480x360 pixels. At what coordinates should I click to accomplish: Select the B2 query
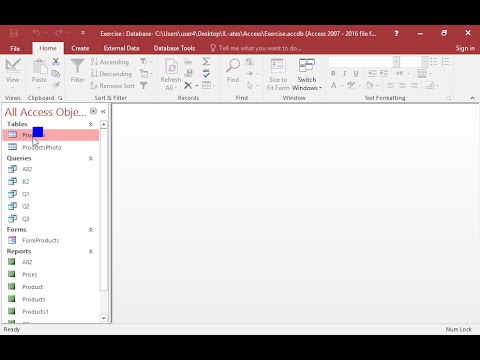click(x=51, y=181)
